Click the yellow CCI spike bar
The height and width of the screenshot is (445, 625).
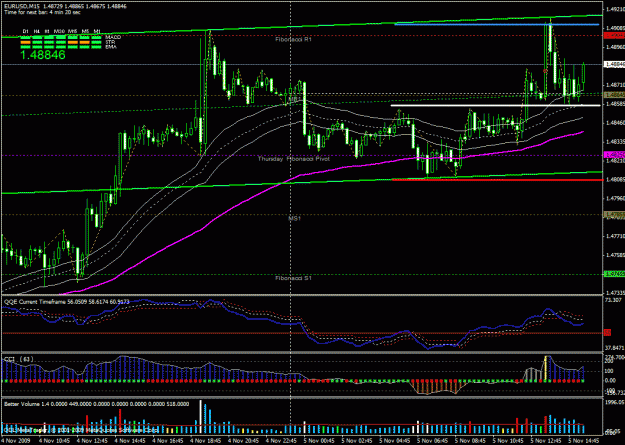pyautogui.click(x=546, y=368)
